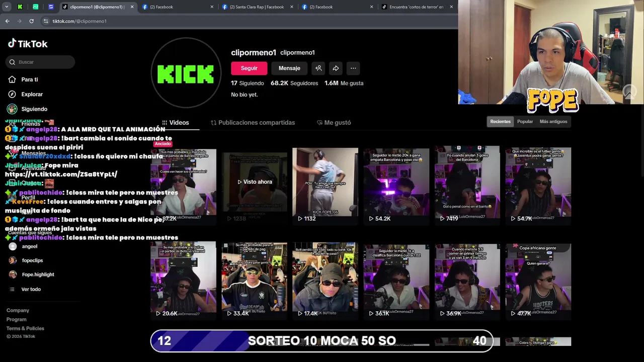Click the Mensaje button
Viewport: 644px width, 362px height.
click(289, 68)
